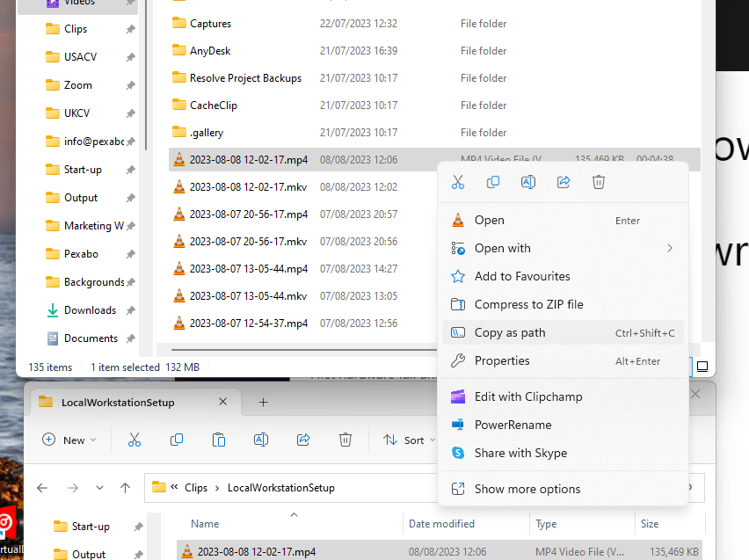Switch to large thumbnails view icon
This screenshot has height=560, width=749.
tap(702, 367)
